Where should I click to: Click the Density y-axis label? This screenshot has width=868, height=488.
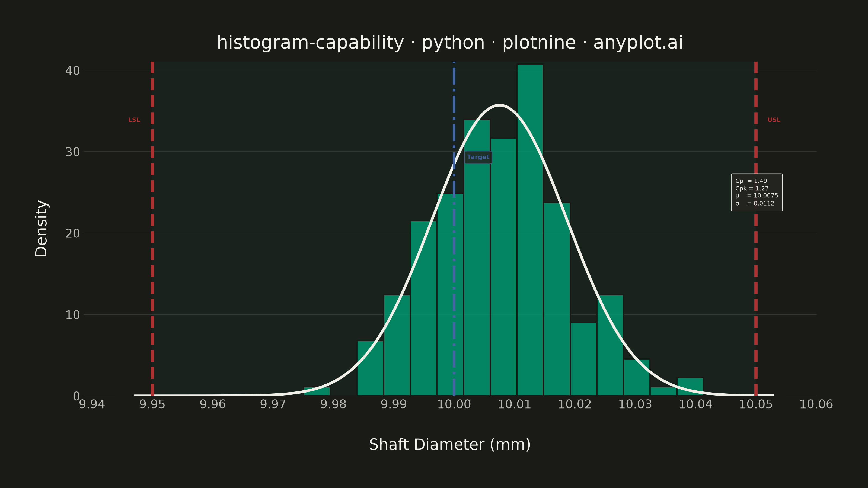tap(42, 228)
